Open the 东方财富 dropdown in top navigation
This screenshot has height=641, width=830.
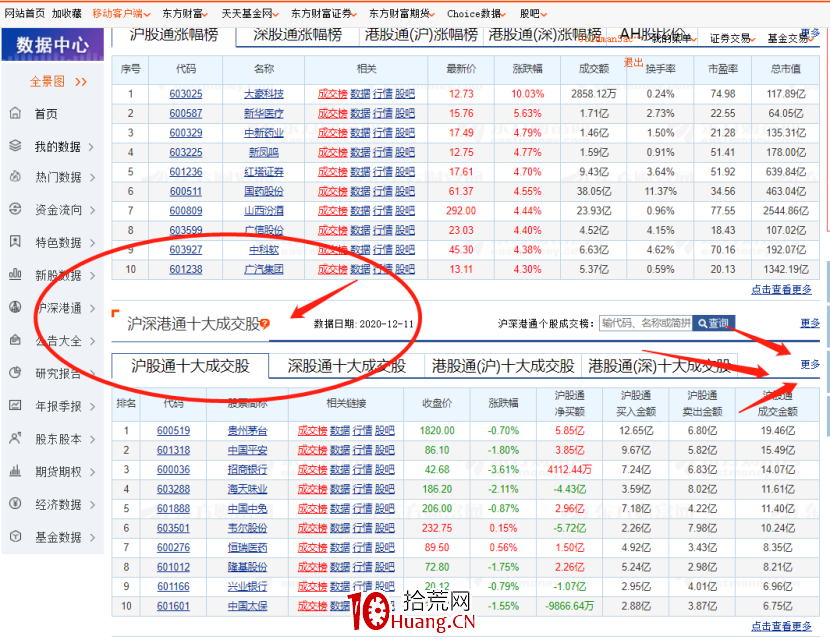click(185, 13)
